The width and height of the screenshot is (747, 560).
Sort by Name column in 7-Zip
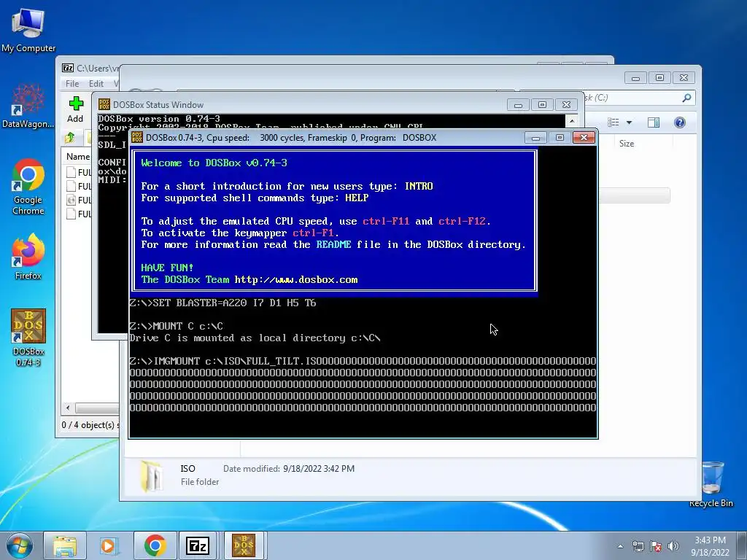coord(77,156)
